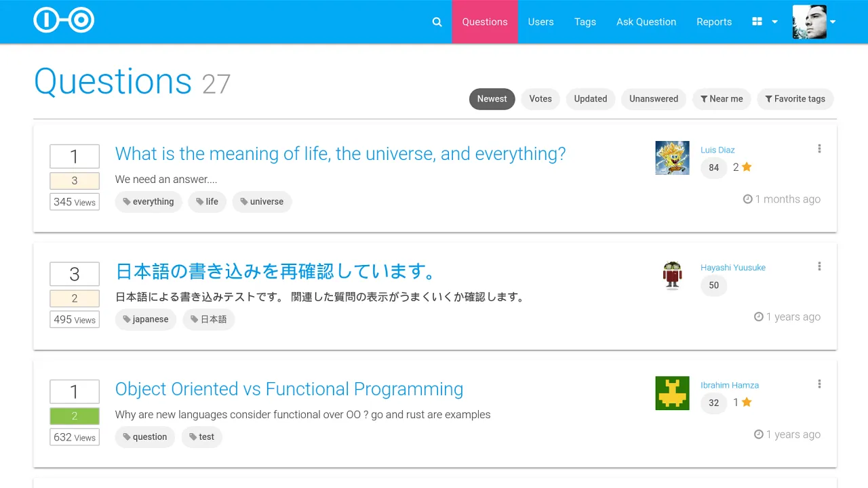
Task: Open the search
Action: click(x=437, y=21)
